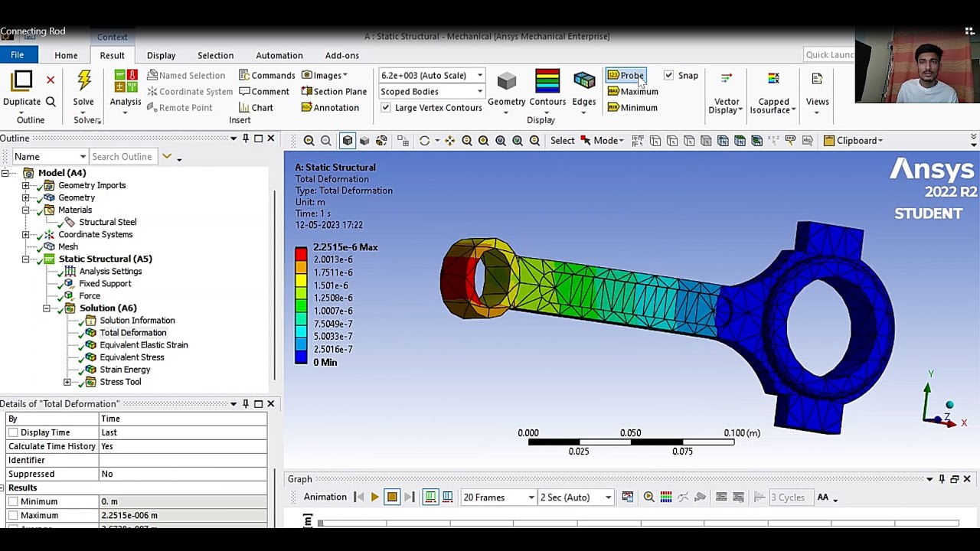Check the Display Time checkbox
The height and width of the screenshot is (551, 980).
(x=13, y=432)
